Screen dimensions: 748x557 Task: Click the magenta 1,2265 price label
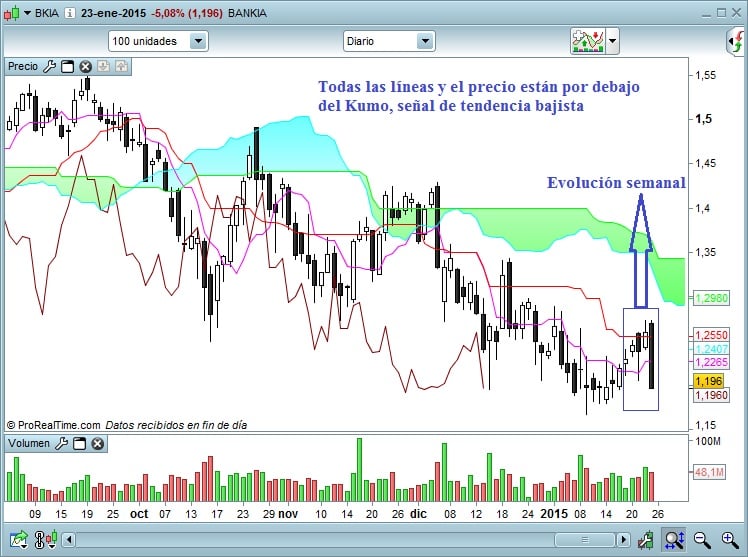(x=711, y=362)
